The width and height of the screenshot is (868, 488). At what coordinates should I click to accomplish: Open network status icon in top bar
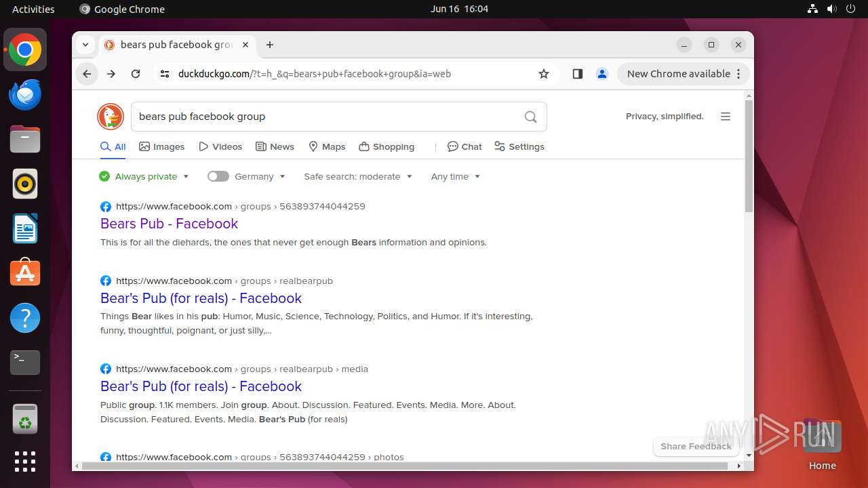coord(813,9)
